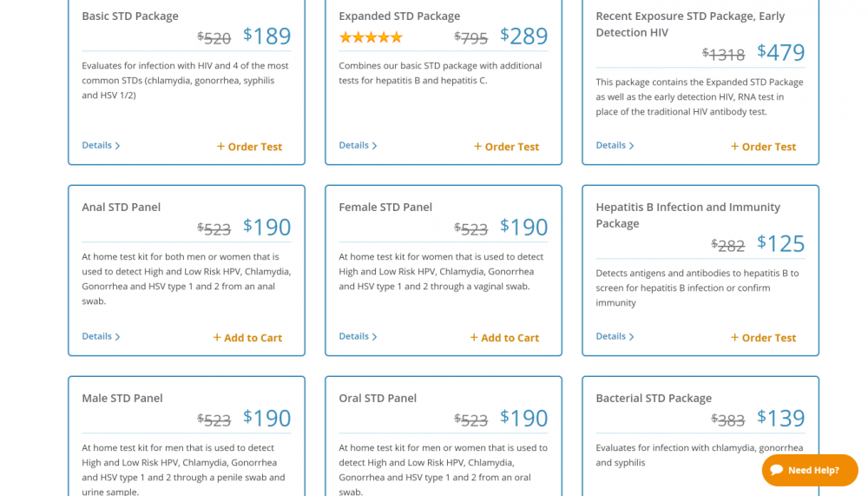Order the Basic STD Package test
868x496 pixels.
[x=249, y=147]
